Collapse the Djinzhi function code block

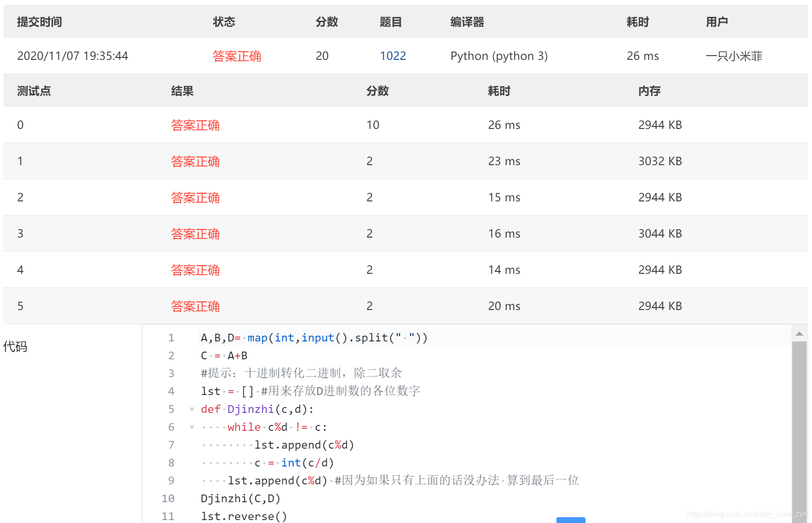192,409
